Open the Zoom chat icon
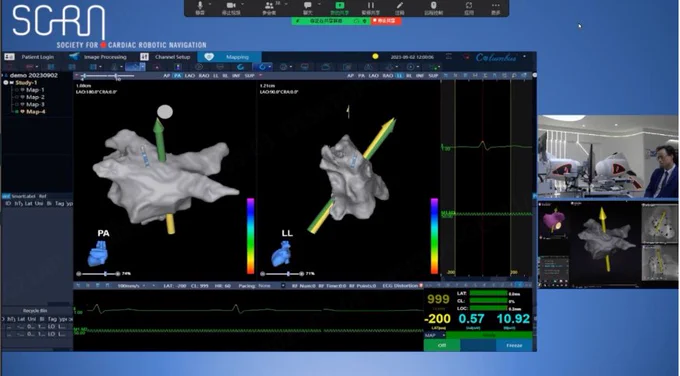 click(307, 6)
